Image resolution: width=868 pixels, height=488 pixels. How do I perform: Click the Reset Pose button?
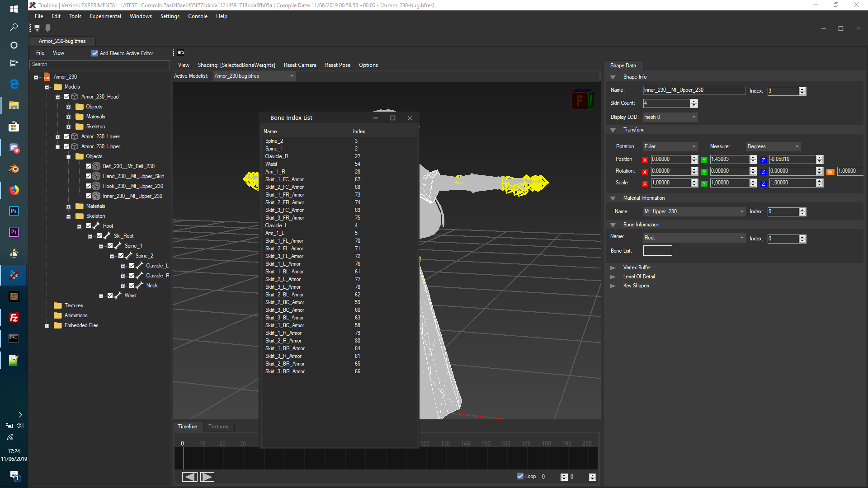pyautogui.click(x=337, y=65)
